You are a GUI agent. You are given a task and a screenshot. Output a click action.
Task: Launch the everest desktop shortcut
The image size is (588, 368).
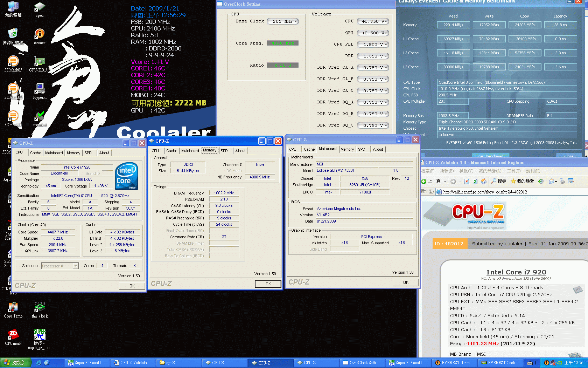click(x=40, y=36)
